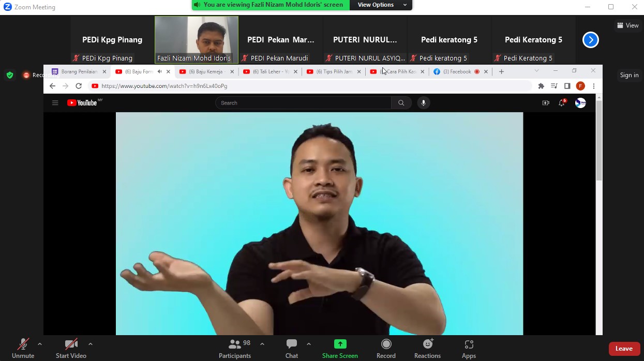Leave the meeting
This screenshot has height=361, width=644.
click(x=624, y=349)
